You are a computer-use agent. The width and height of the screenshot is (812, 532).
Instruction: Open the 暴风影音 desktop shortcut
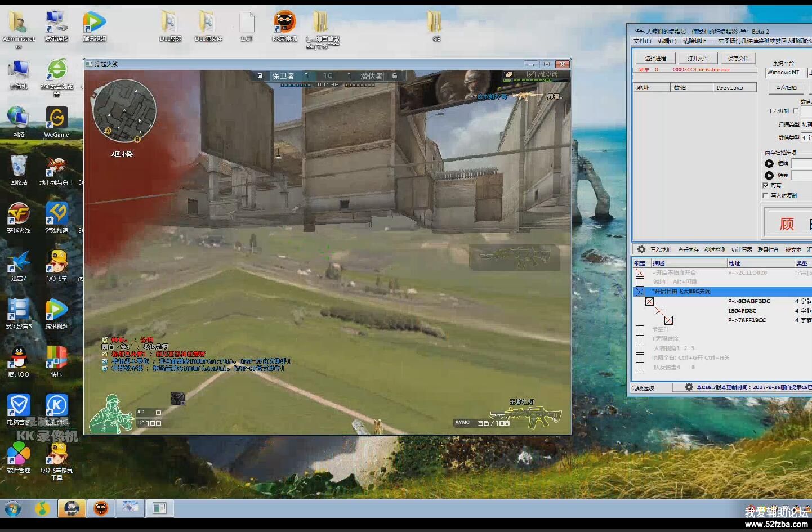coord(19,312)
